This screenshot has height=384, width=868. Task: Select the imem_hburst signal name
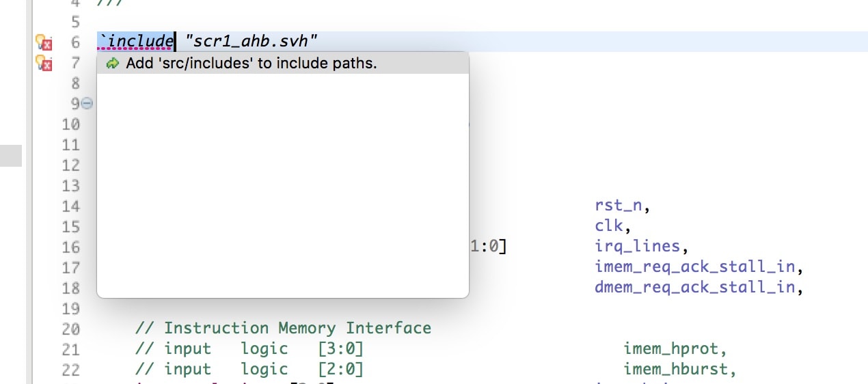coord(675,370)
